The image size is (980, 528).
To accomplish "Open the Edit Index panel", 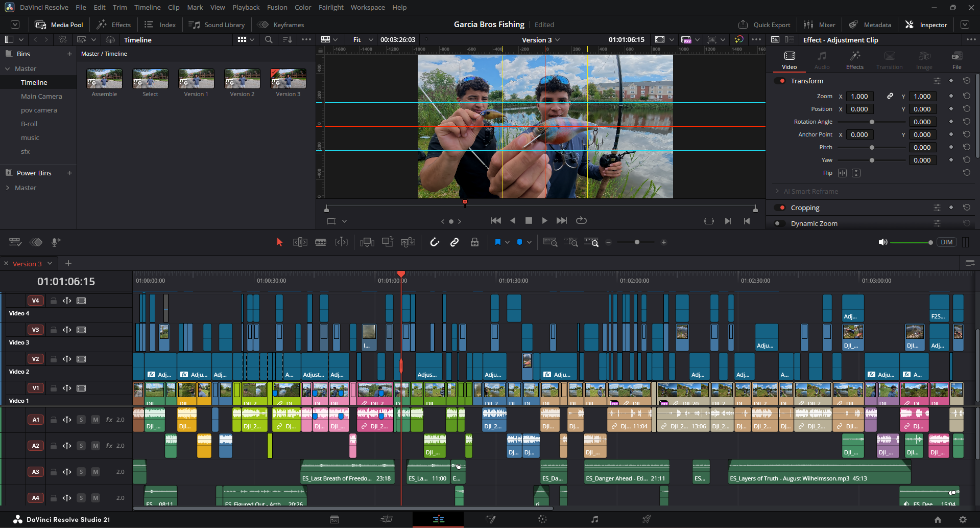I will pos(160,25).
